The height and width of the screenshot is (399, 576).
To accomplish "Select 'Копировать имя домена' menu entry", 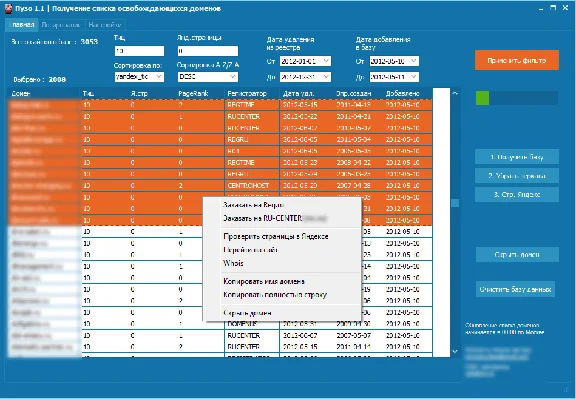I will 264,281.
